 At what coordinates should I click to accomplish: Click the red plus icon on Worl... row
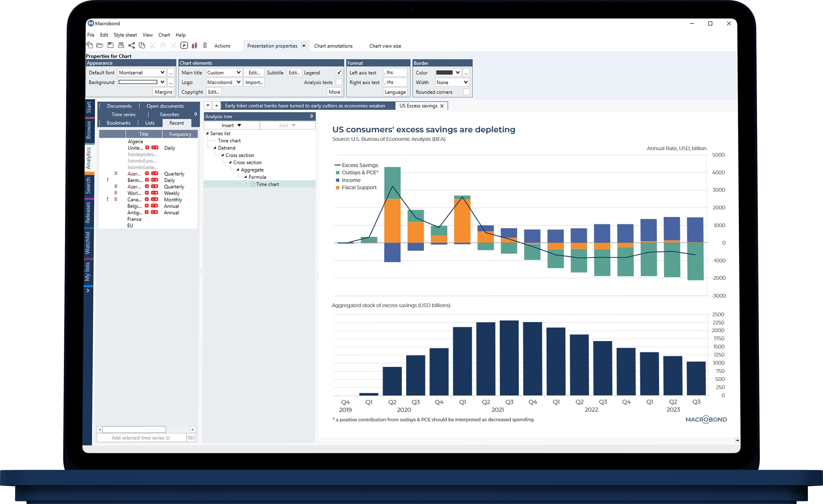click(x=147, y=193)
